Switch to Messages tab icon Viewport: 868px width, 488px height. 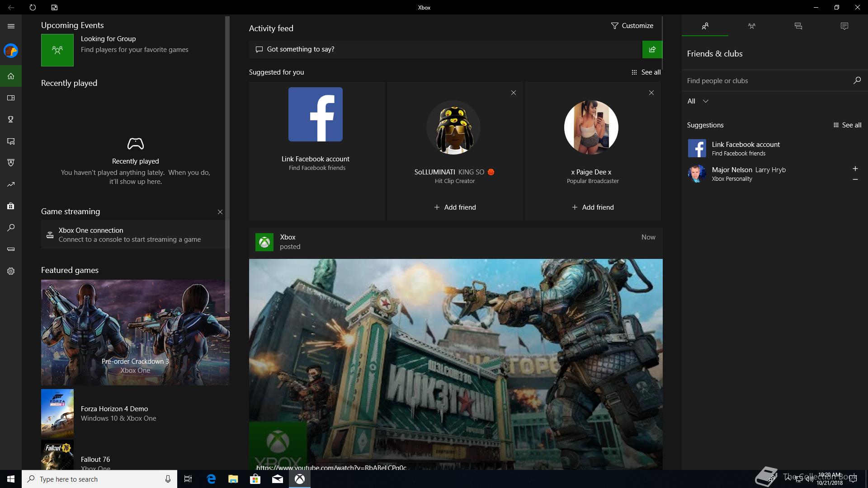[798, 26]
